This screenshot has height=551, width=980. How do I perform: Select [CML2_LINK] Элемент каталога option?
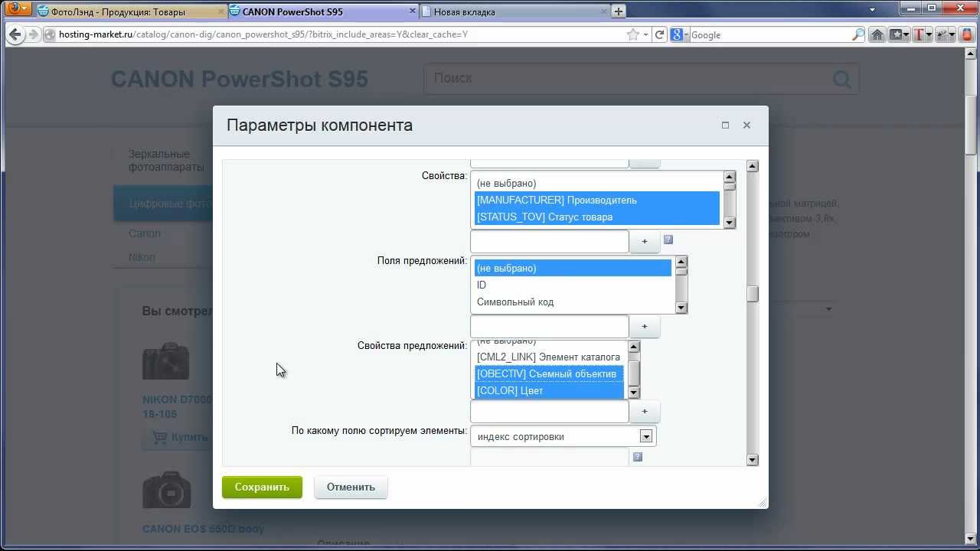[x=549, y=357]
